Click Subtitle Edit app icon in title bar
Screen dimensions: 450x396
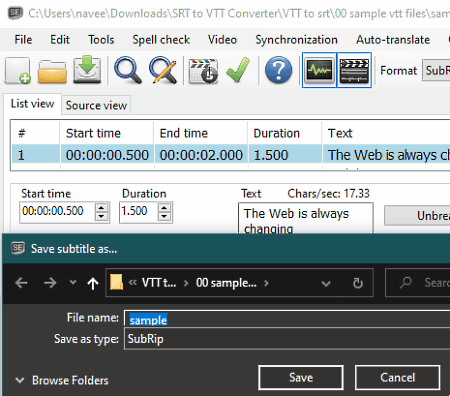[x=15, y=13]
